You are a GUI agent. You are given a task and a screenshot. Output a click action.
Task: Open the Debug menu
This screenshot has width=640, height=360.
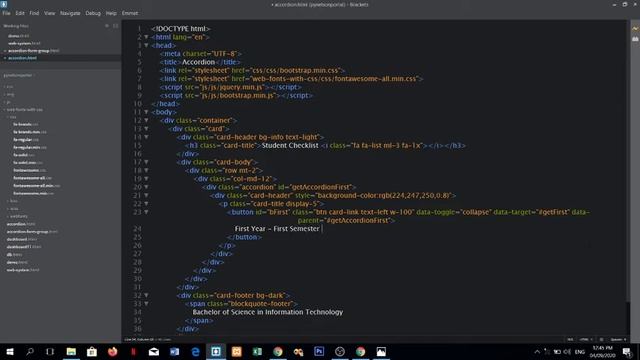[93, 13]
